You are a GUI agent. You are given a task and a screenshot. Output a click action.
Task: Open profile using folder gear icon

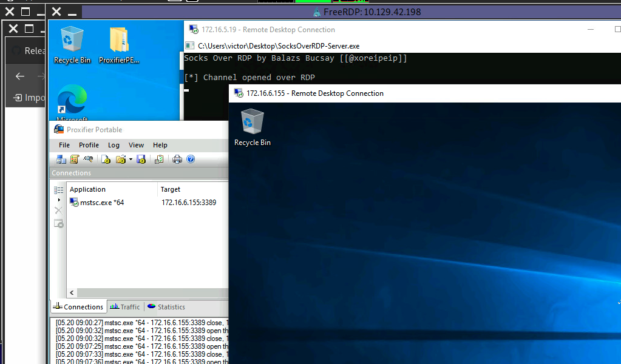pos(121,160)
